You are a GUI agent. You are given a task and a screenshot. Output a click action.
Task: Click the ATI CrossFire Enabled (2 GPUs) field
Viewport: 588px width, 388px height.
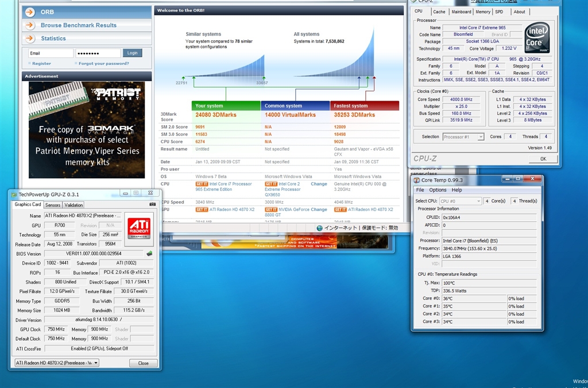(99, 348)
